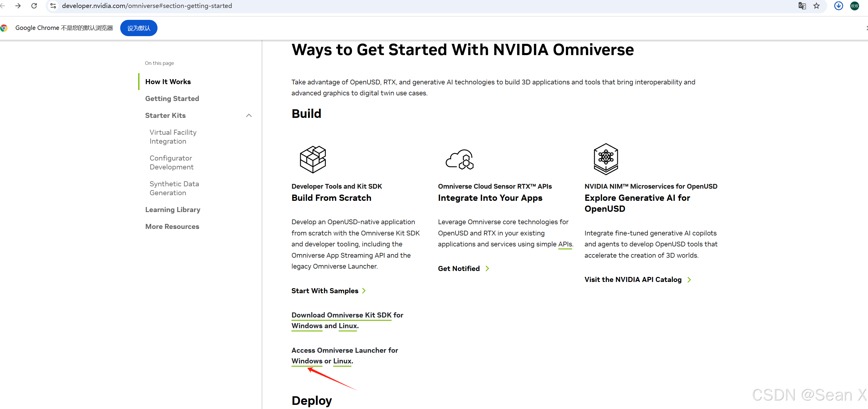The height and width of the screenshot is (409, 868).
Task: Open the Chrome profile avatar
Action: [x=854, y=6]
